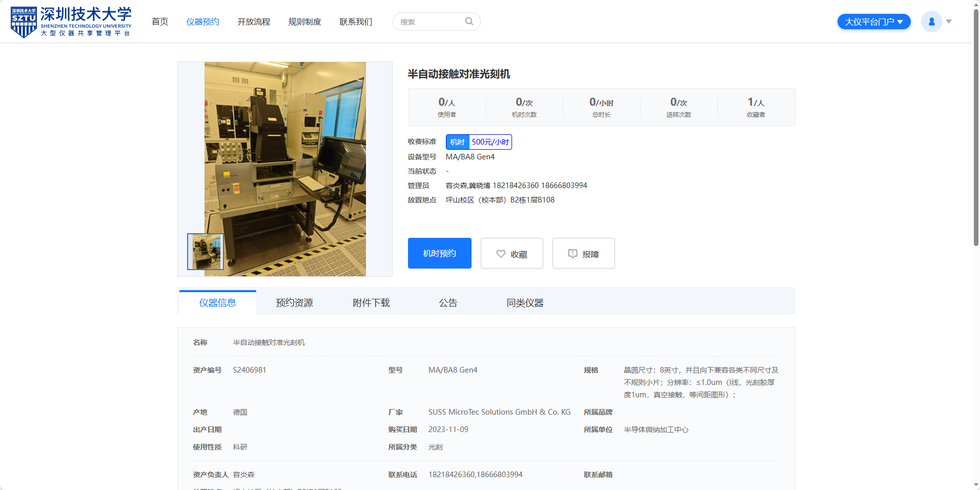Switch to the 附件下载 tab
Image resolution: width=980 pixels, height=490 pixels.
coord(371,303)
